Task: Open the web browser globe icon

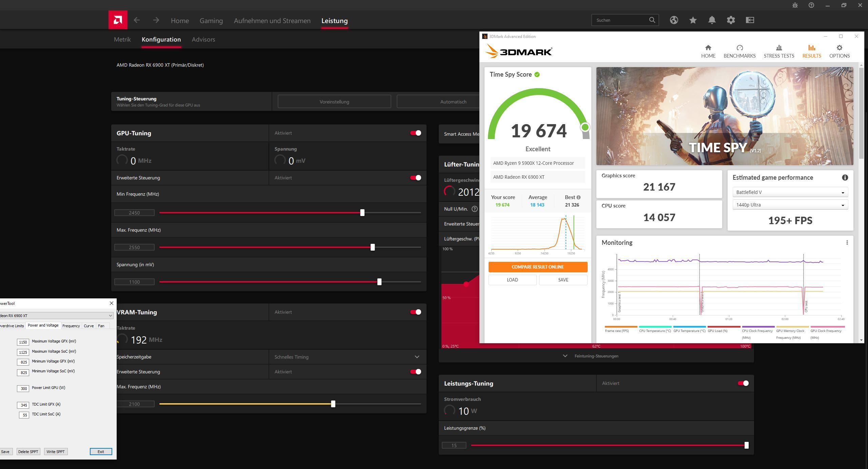Action: 674,20
